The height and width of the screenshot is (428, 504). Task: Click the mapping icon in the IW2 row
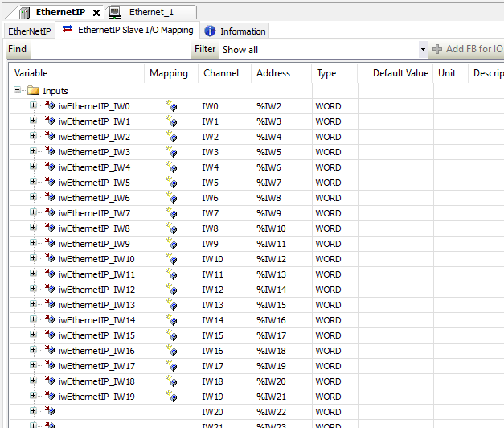coord(171,136)
